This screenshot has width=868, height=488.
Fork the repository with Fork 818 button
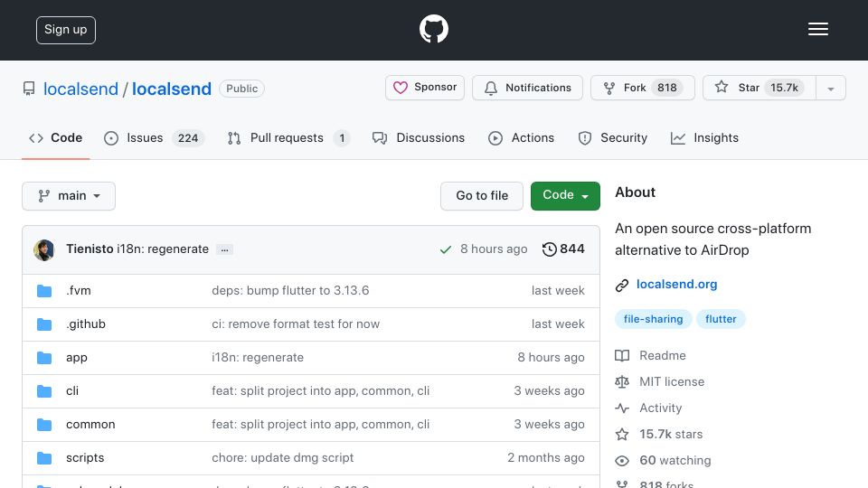(x=642, y=88)
